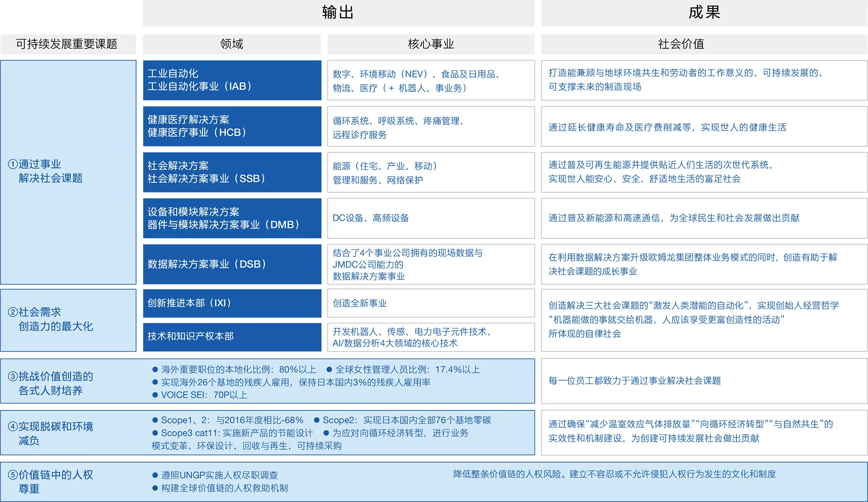
Task: Click the 技术和知识产权本部 box
Action: (232, 336)
